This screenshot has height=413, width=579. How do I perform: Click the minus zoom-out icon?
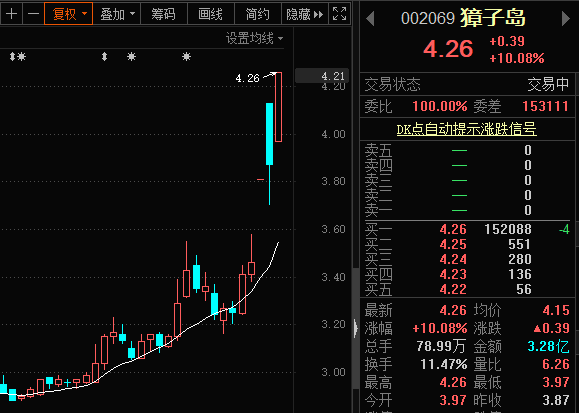(33, 14)
